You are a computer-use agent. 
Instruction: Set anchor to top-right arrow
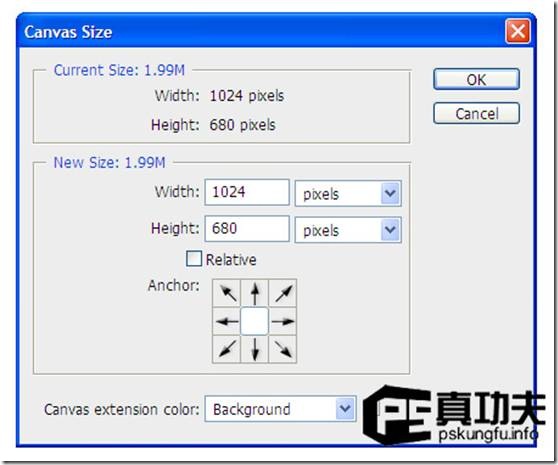point(283,293)
